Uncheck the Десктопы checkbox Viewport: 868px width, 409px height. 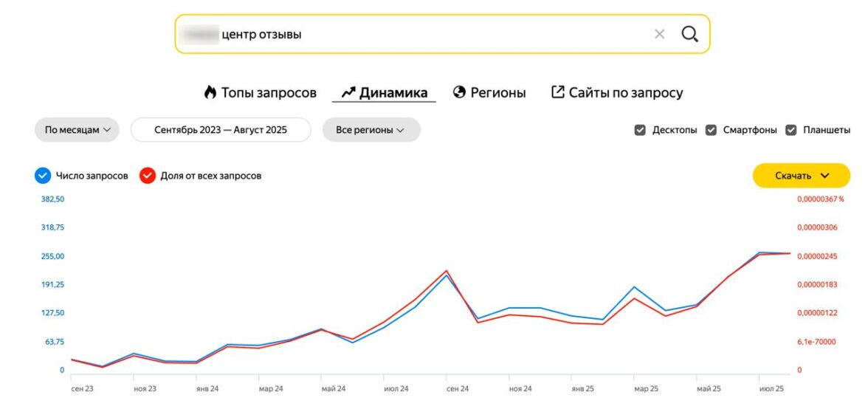pyautogui.click(x=640, y=130)
